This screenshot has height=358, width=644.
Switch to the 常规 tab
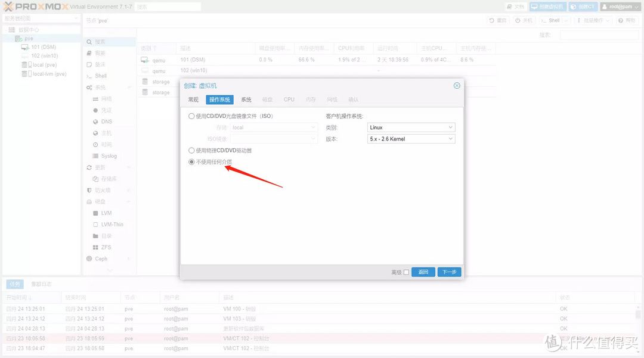[x=193, y=99]
